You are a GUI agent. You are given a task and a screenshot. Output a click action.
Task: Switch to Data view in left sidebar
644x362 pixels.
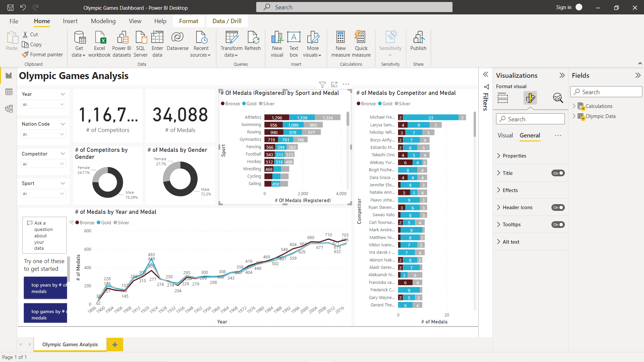tap(9, 92)
